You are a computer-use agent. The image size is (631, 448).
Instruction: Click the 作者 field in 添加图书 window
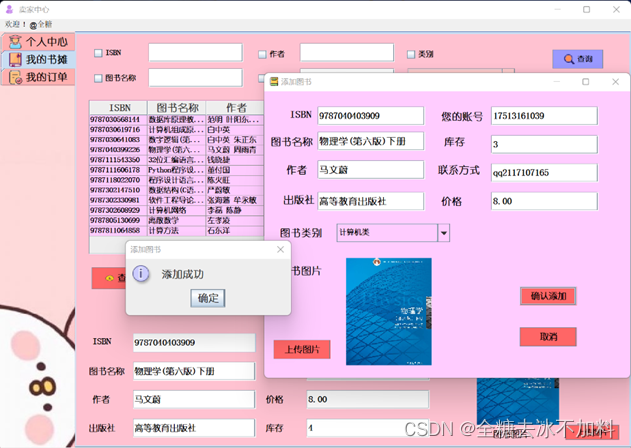370,169
